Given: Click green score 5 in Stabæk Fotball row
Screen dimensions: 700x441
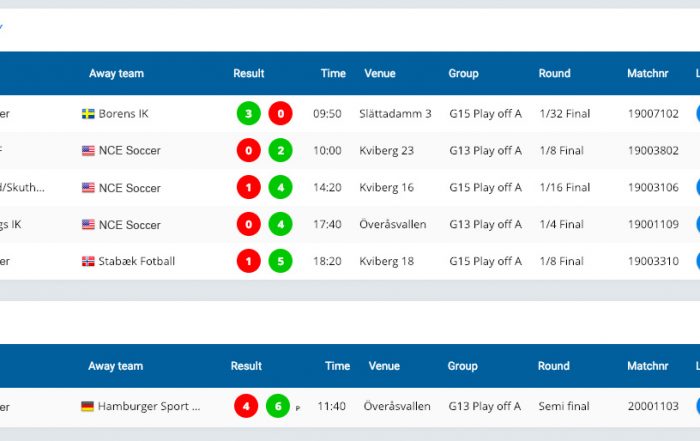Looking at the screenshot, I should point(280,261).
